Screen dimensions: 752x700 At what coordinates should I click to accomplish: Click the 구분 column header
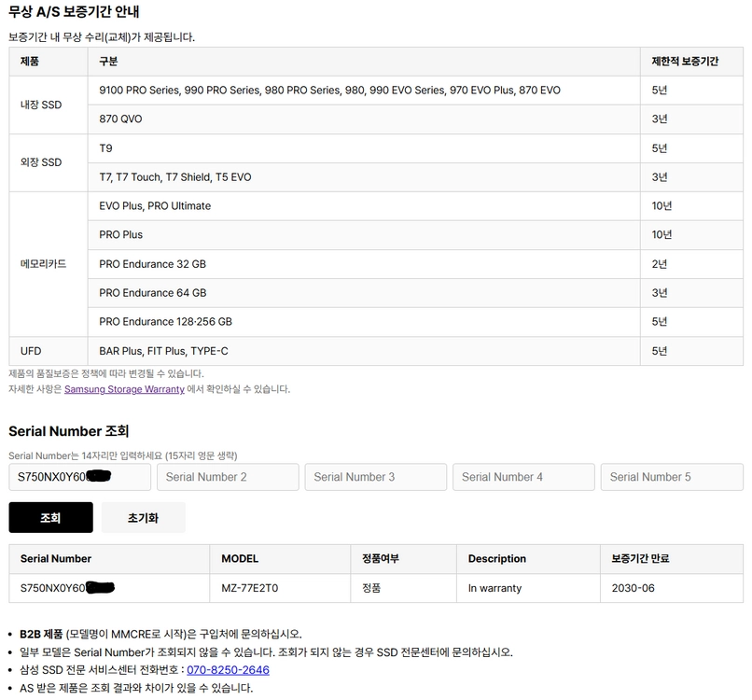click(364, 62)
